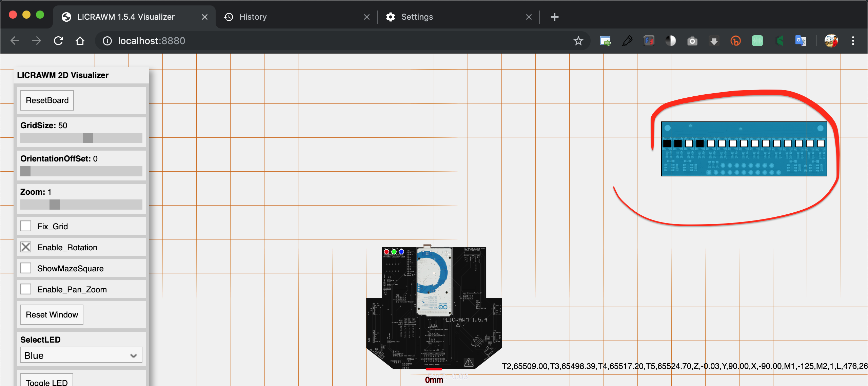Reload the page with the refresh icon
The height and width of the screenshot is (386, 868).
pyautogui.click(x=58, y=41)
